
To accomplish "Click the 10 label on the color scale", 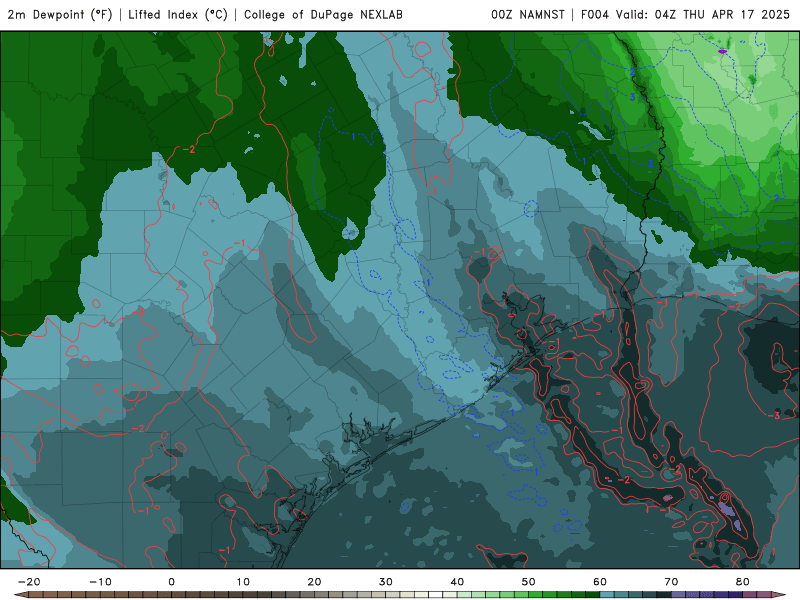I will click(x=243, y=582).
